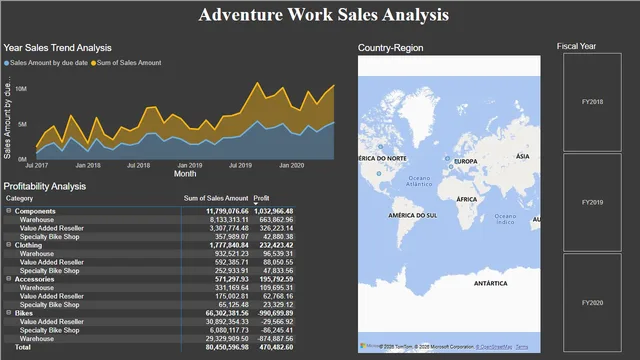Select the Clothing sales 1,777,840.84 cell
The width and height of the screenshot is (640, 360).
pos(229,245)
